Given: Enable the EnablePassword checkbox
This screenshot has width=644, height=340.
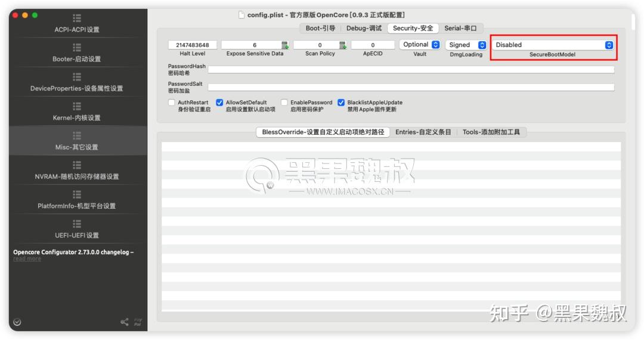Looking at the screenshot, I should click(284, 102).
